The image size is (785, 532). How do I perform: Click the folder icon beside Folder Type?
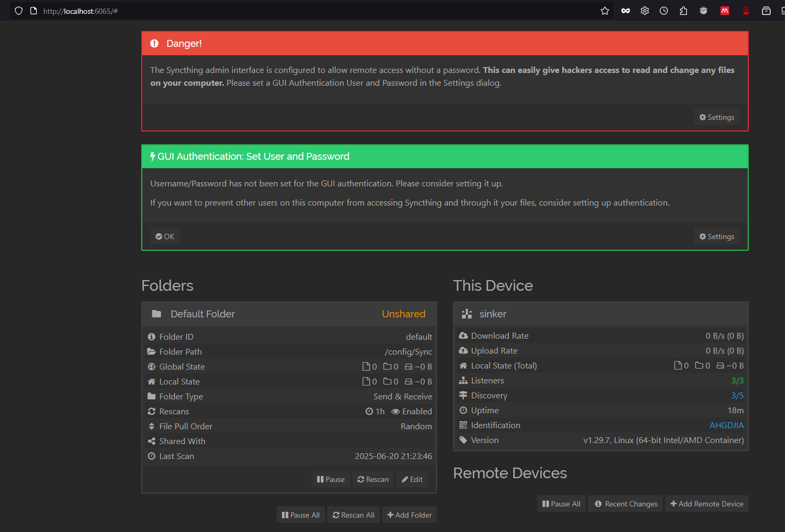click(151, 396)
